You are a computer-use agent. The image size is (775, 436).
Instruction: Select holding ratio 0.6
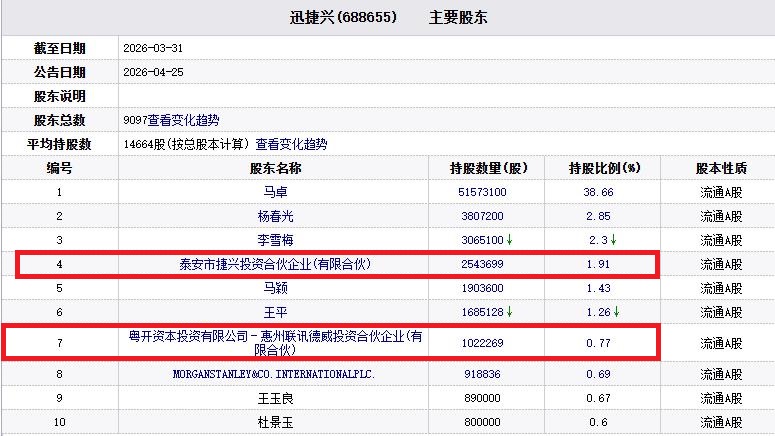pos(598,423)
